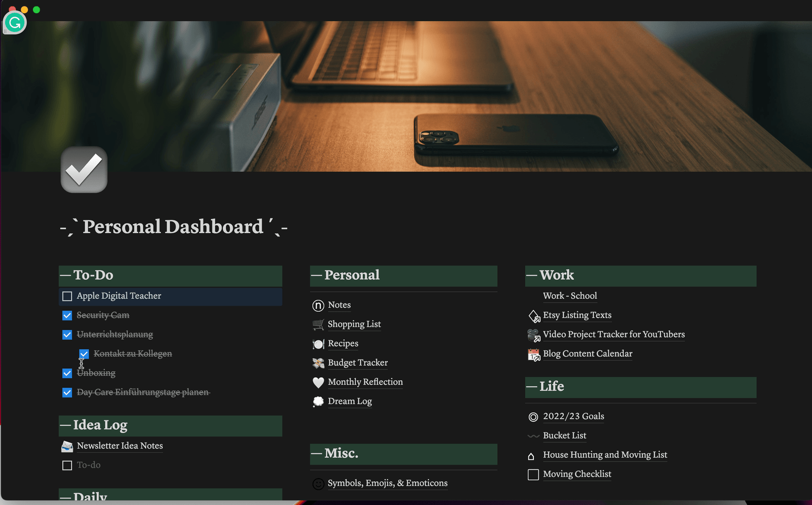Screen dimensions: 812x505
Task: Click the Shopping List cart icon
Action: 318,324
